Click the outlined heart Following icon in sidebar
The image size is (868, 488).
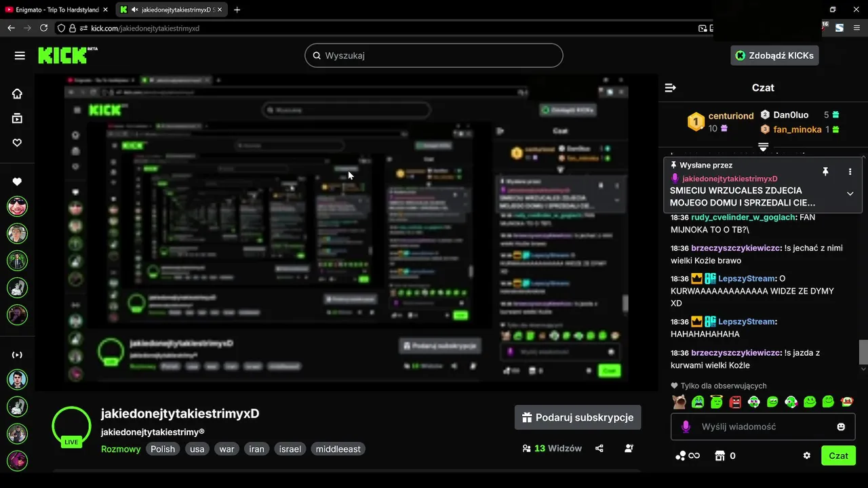pyautogui.click(x=17, y=142)
